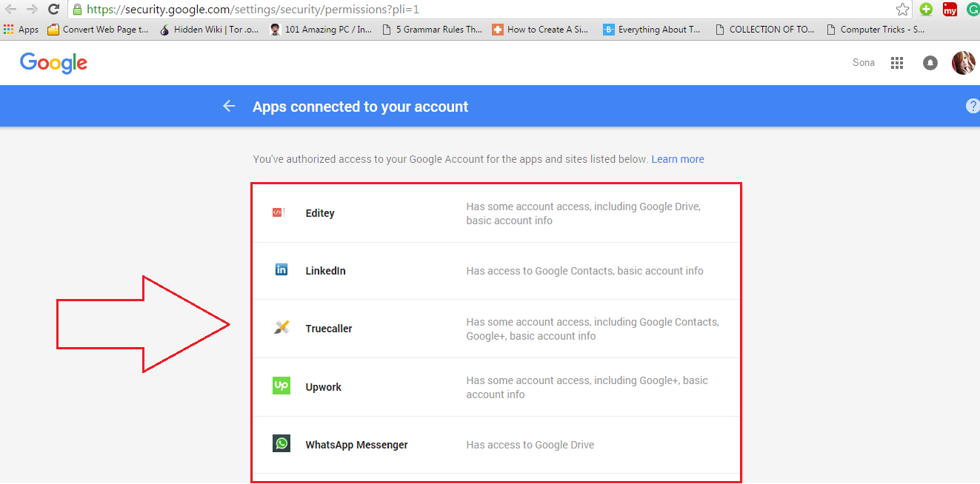
Task: Select the Upwork row name
Action: tap(324, 387)
